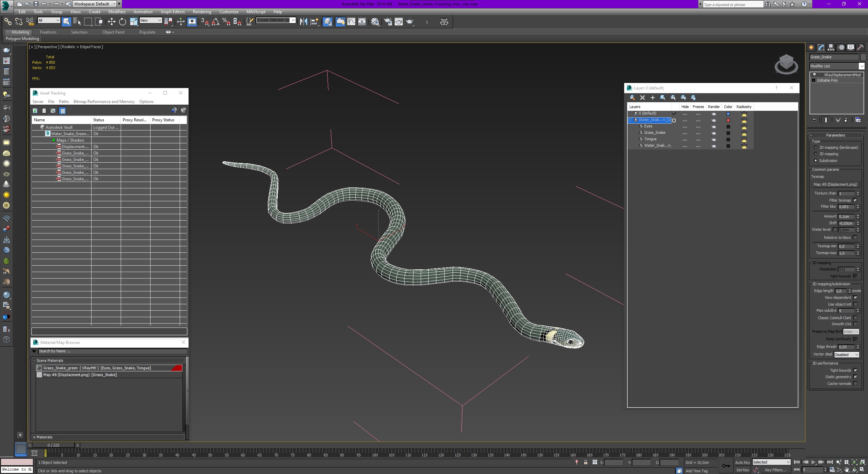The image size is (868, 474).
Task: Click red color swatch for Water_Snak layer
Action: pos(728,120)
